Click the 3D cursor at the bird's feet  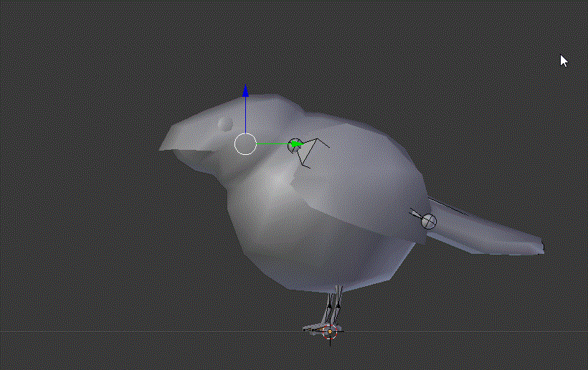tap(330, 332)
